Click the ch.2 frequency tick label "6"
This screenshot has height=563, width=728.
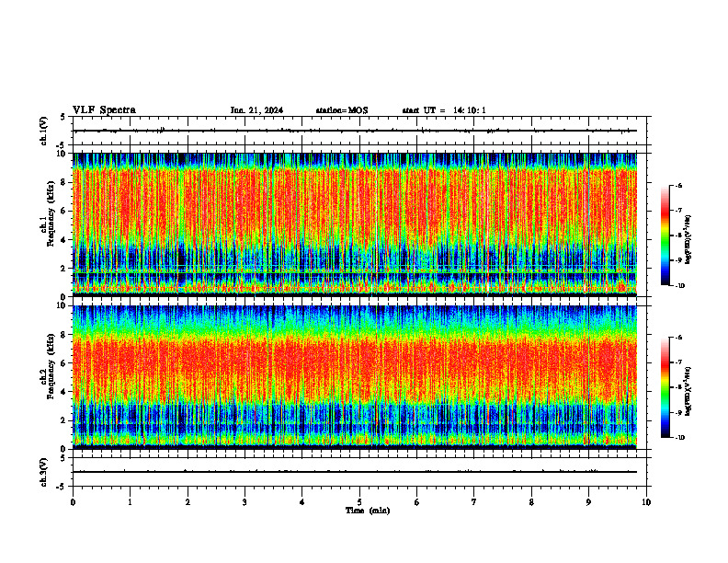pos(64,363)
